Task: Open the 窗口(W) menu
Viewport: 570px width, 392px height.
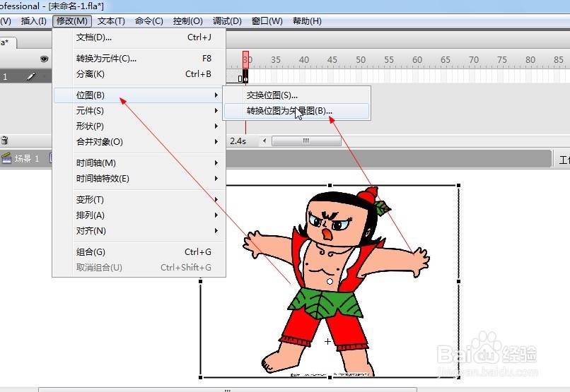Action: [267, 21]
